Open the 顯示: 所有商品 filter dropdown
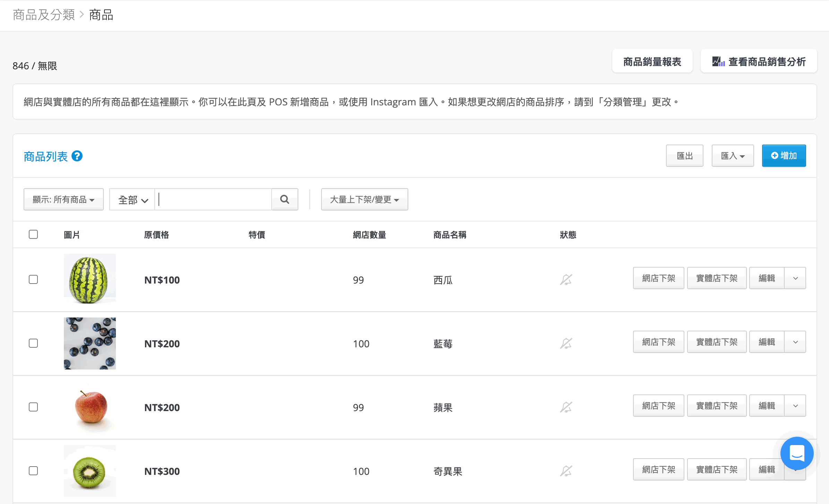The height and width of the screenshot is (504, 829). click(x=63, y=199)
